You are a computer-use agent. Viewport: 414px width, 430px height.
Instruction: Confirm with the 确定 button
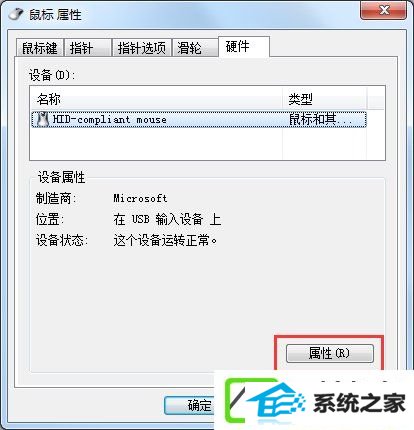coord(189,405)
